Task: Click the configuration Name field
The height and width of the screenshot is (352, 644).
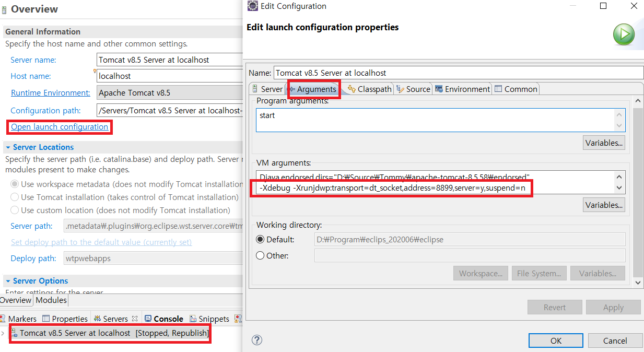Action: pos(459,73)
